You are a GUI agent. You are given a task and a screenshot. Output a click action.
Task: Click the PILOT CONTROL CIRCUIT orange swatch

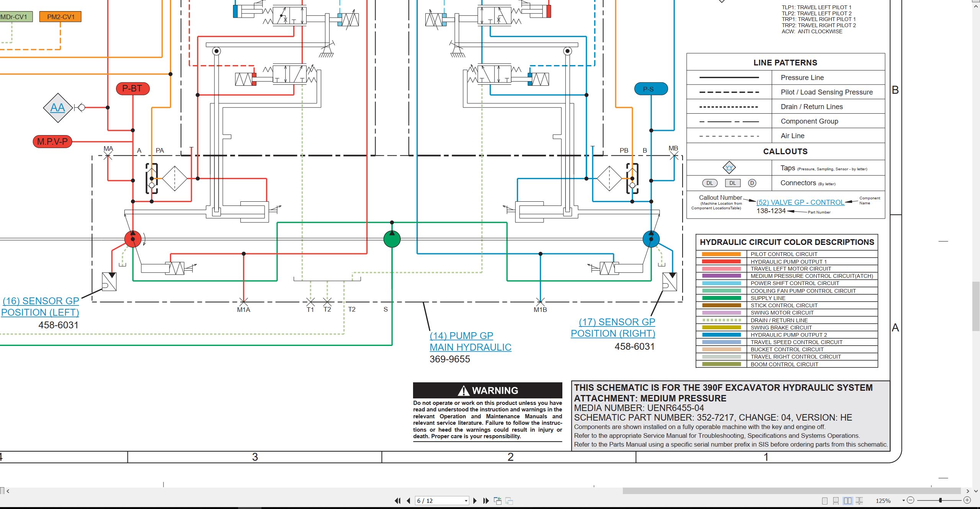(721, 254)
